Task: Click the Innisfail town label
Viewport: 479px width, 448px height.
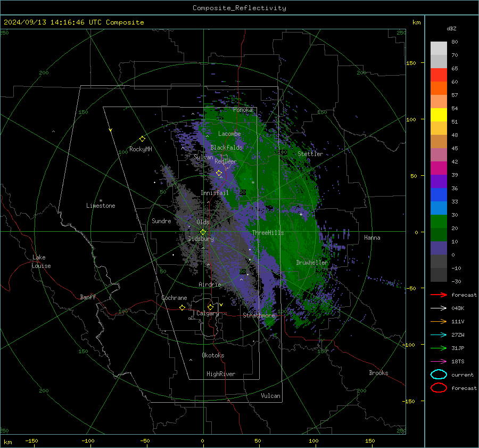Action: 214,193
